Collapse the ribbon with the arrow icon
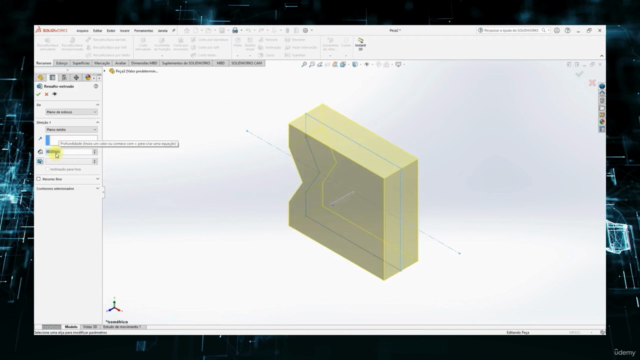The height and width of the screenshot is (360, 640). point(602,56)
